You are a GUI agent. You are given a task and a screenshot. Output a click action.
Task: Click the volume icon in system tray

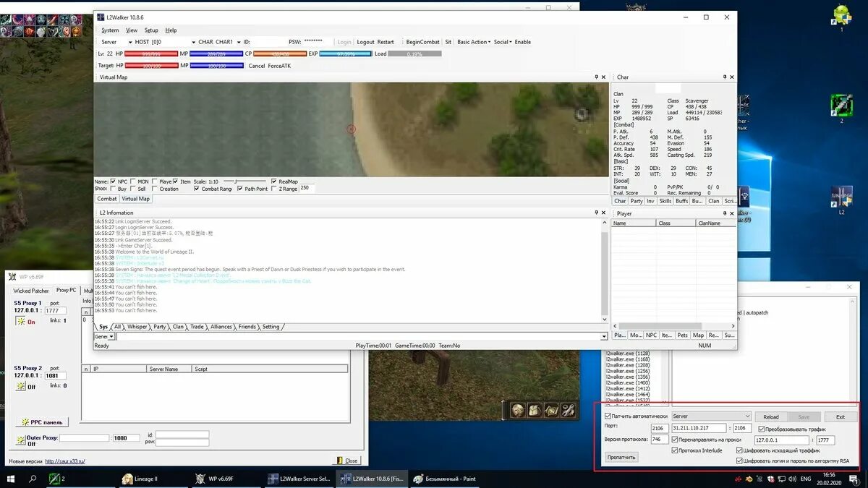pos(791,479)
